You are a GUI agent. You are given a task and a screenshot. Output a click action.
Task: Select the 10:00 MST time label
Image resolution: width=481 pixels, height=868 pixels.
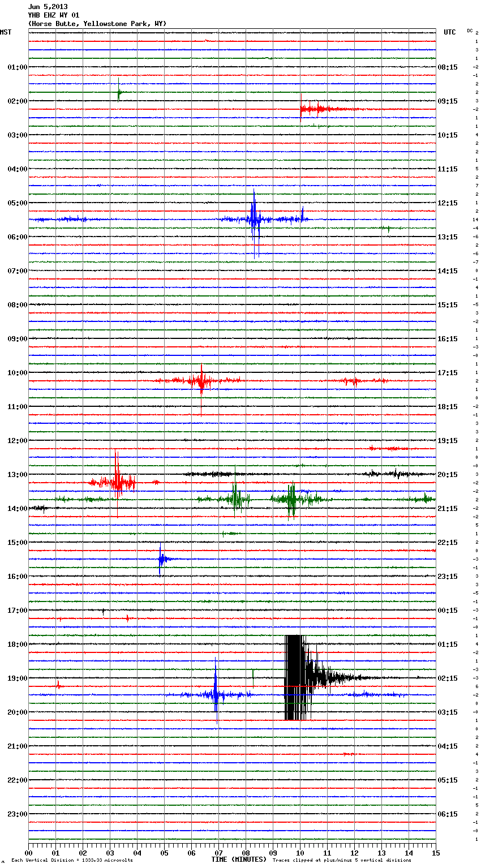pyautogui.click(x=18, y=373)
